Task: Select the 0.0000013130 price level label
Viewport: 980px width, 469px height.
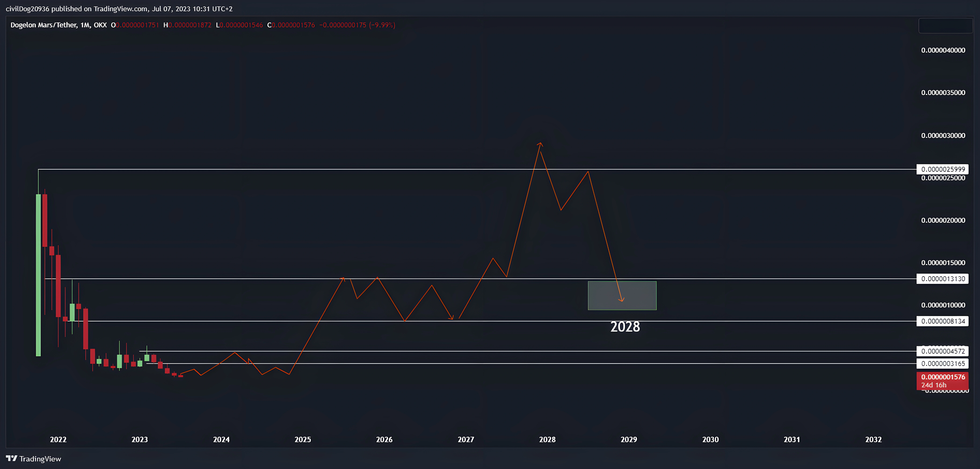Action: coord(942,279)
